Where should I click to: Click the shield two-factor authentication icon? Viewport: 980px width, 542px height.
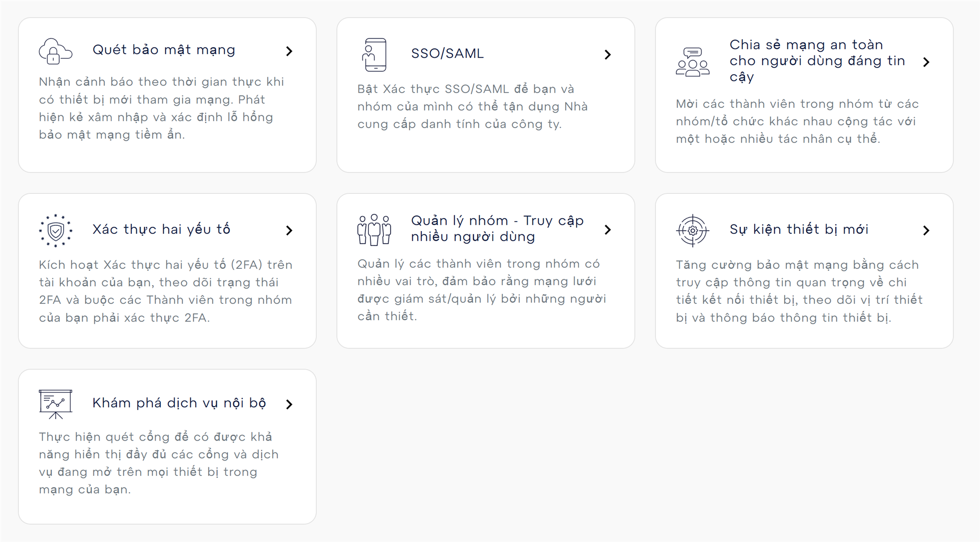(56, 231)
